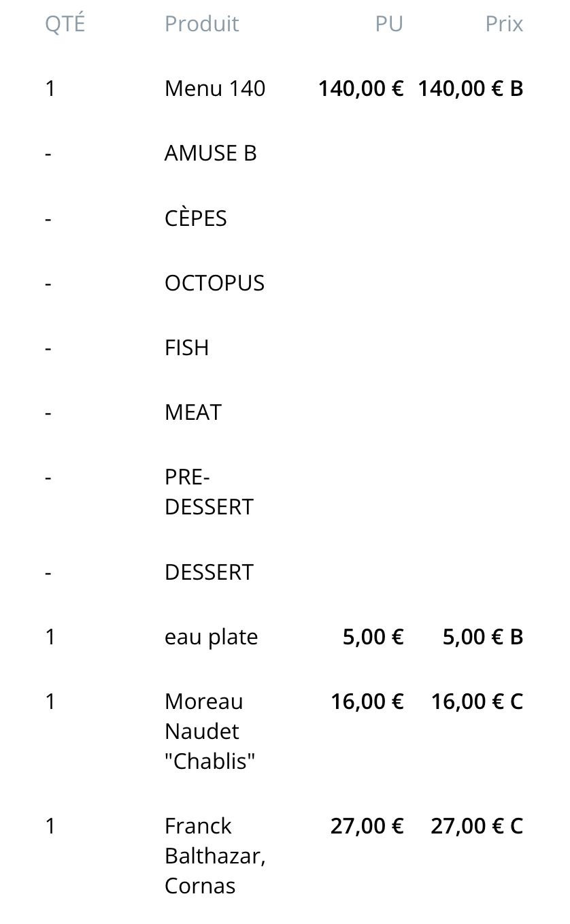The height and width of the screenshot is (924, 570).
Task: Select the FISH course line
Action: [x=186, y=348]
